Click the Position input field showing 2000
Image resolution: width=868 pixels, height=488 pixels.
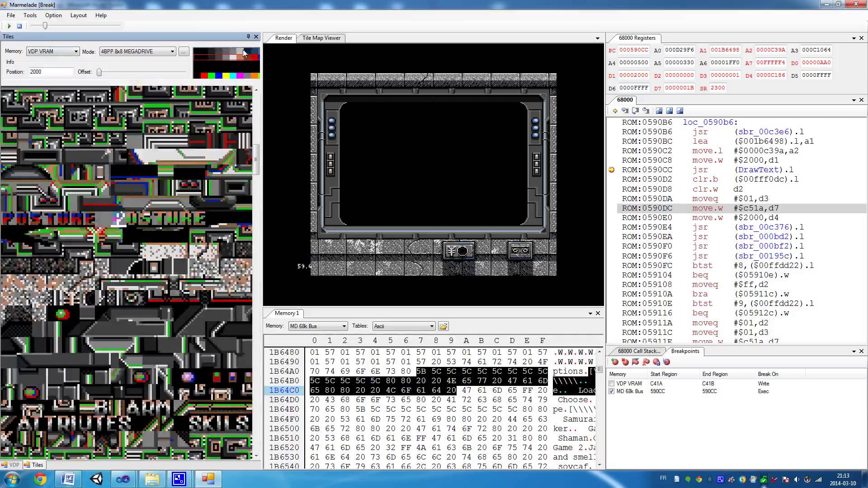coord(51,72)
